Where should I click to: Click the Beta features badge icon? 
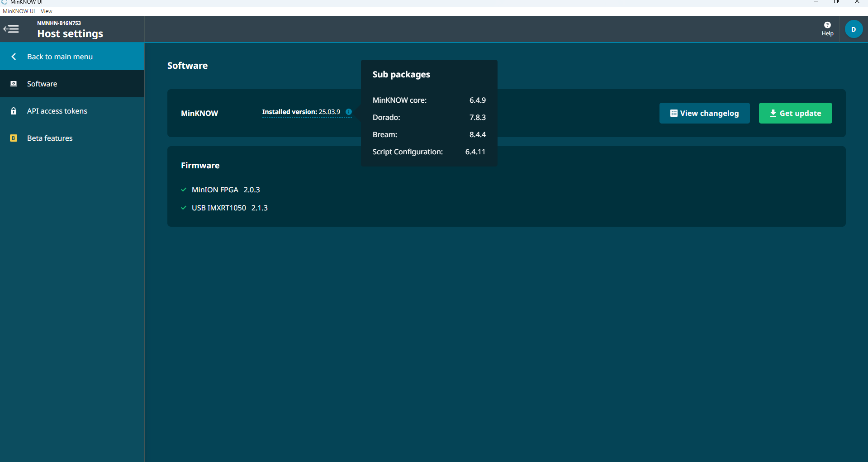tap(14, 138)
